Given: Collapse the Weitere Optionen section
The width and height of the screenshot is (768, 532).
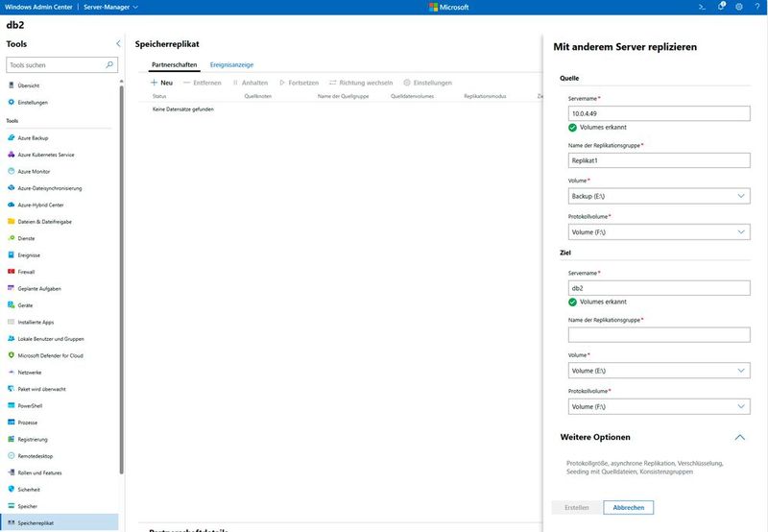Looking at the screenshot, I should pyautogui.click(x=739, y=437).
